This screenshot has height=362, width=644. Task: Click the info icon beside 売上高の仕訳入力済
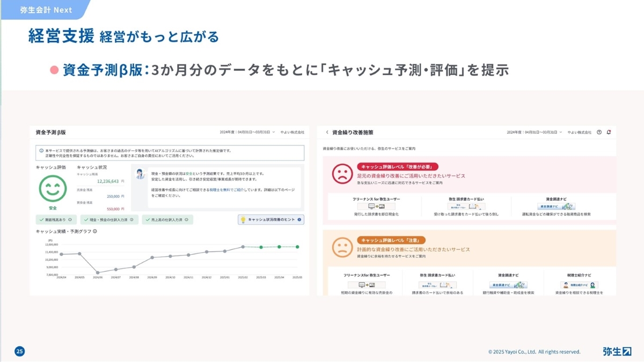point(186,220)
